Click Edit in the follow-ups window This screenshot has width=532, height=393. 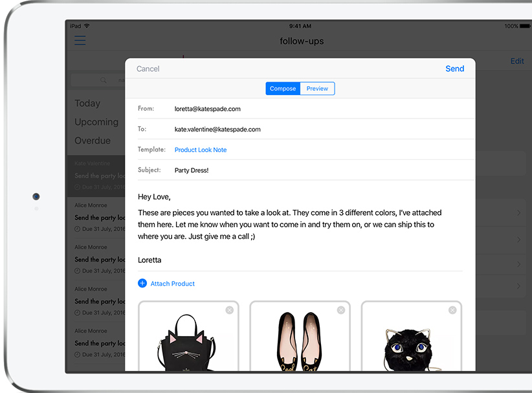pyautogui.click(x=517, y=61)
